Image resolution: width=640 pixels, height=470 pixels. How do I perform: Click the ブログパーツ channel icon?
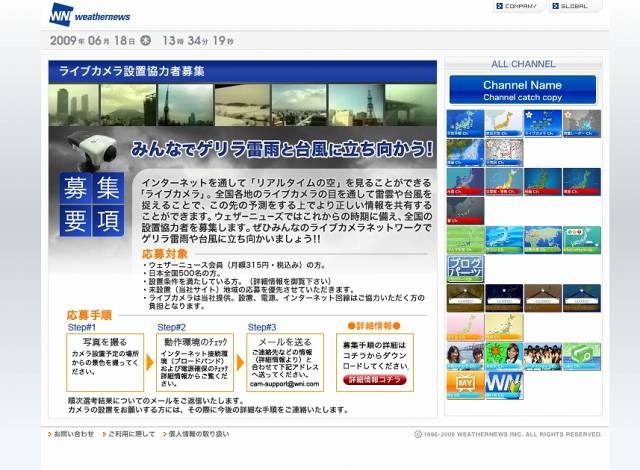[464, 268]
